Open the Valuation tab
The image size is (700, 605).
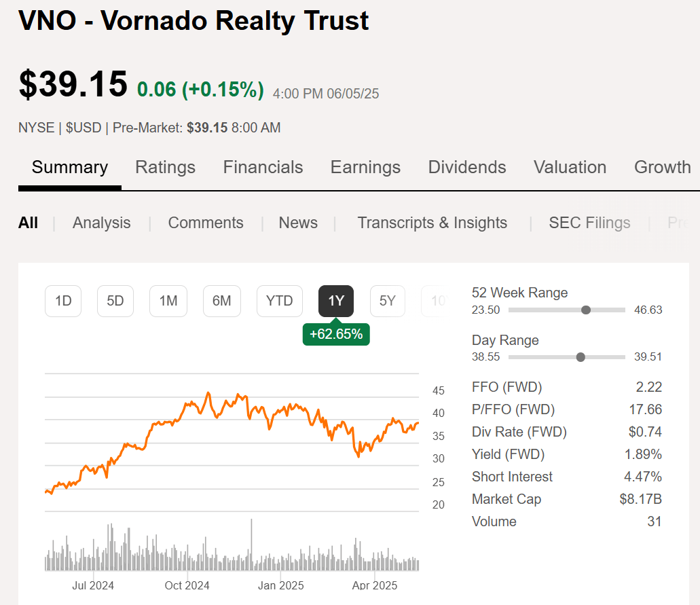[570, 167]
